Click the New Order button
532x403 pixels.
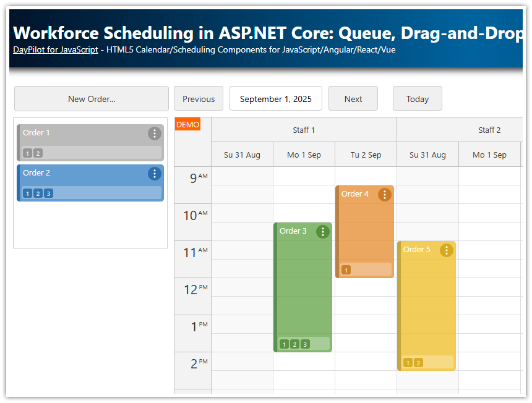coord(91,98)
